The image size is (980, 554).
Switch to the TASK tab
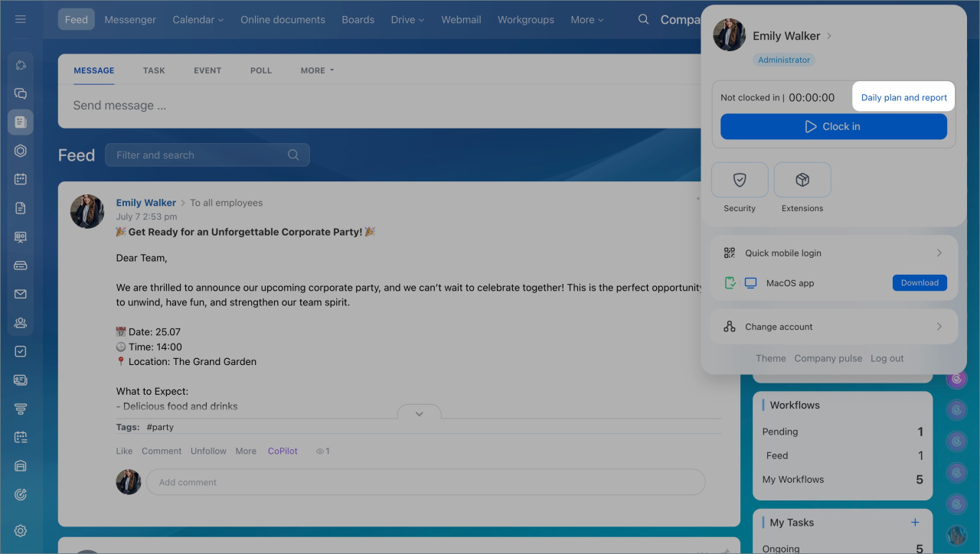coord(154,70)
